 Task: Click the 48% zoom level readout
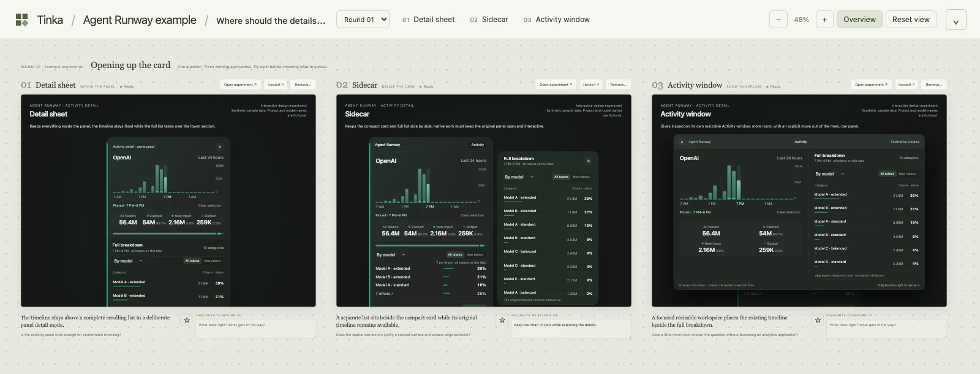tap(801, 20)
